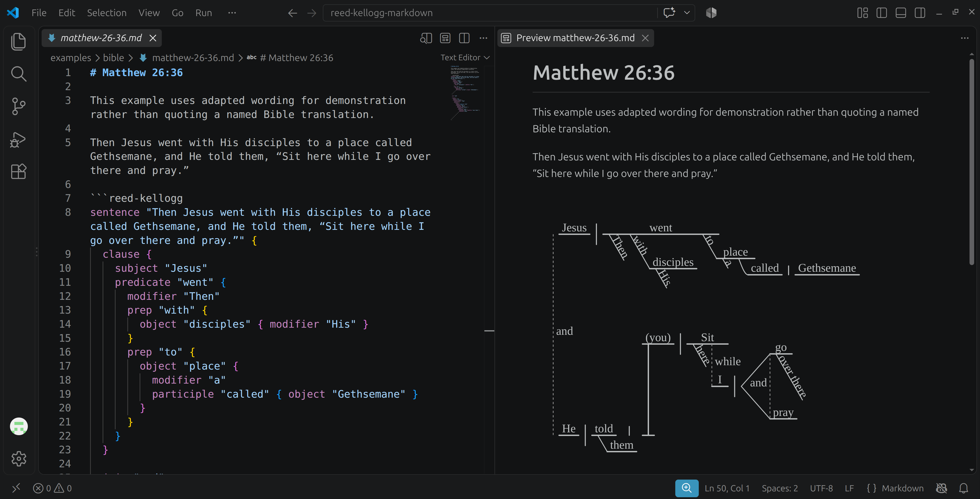Viewport: 980px width, 499px height.
Task: Click the Accounts avatar icon
Action: coord(19,426)
